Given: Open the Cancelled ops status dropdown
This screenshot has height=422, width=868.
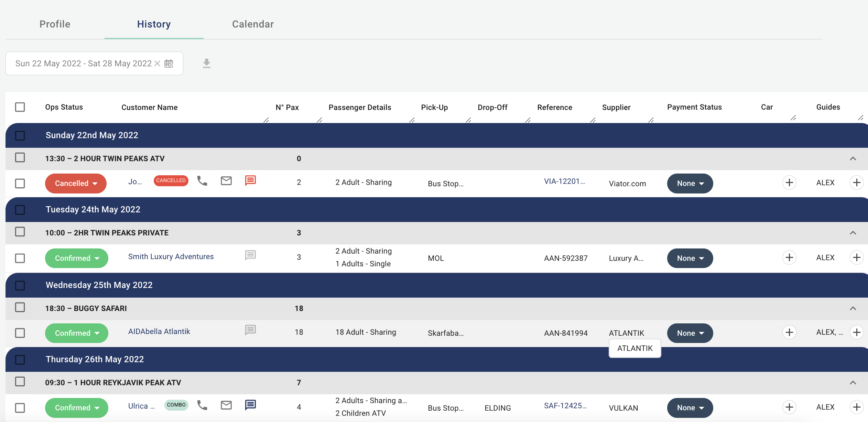Looking at the screenshot, I should click(x=76, y=184).
